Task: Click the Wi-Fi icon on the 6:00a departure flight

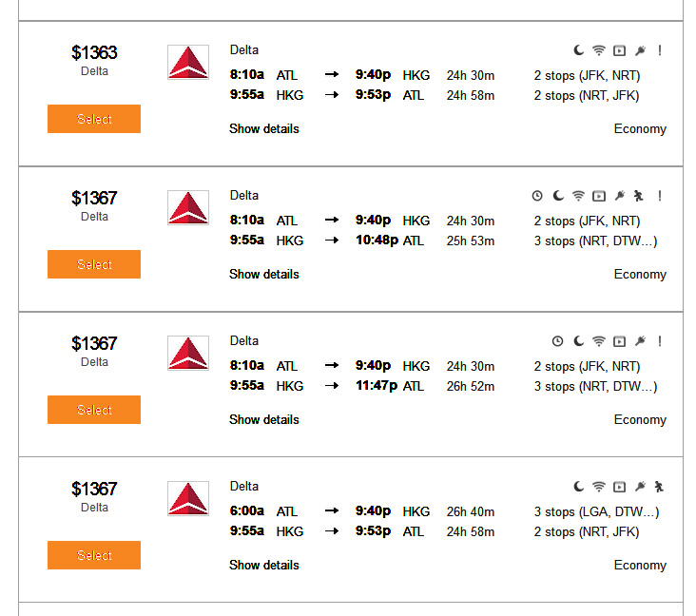Action: 598,487
